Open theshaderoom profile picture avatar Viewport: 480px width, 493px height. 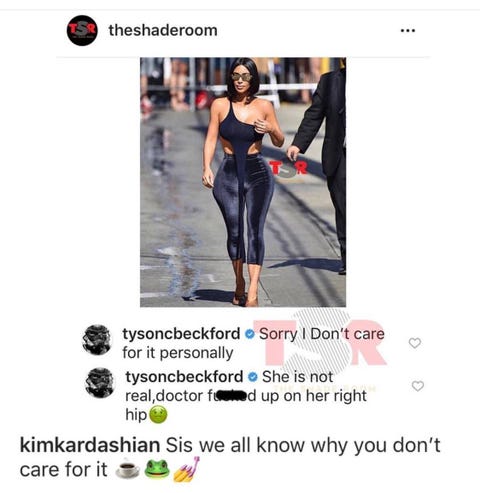coord(82,30)
